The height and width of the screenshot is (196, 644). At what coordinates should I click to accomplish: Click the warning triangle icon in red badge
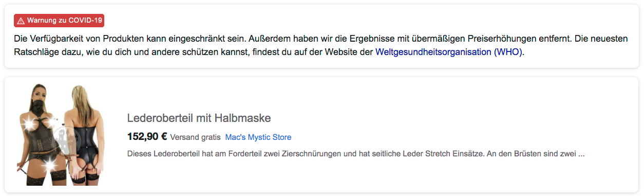pos(21,21)
